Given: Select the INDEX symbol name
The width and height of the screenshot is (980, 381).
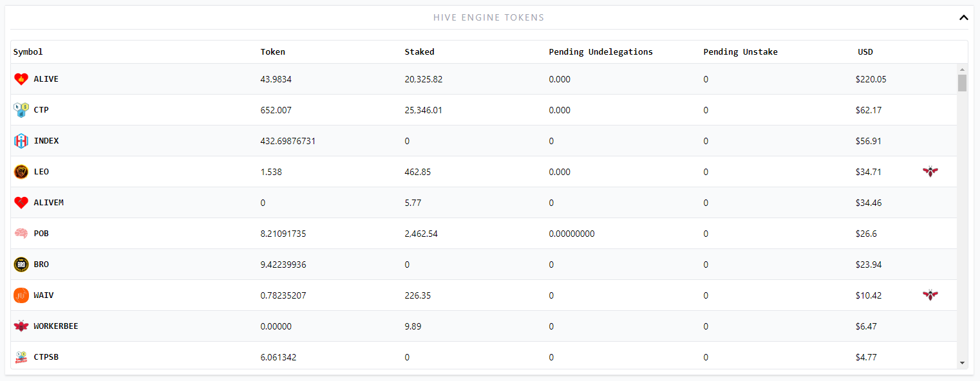Looking at the screenshot, I should coord(46,141).
